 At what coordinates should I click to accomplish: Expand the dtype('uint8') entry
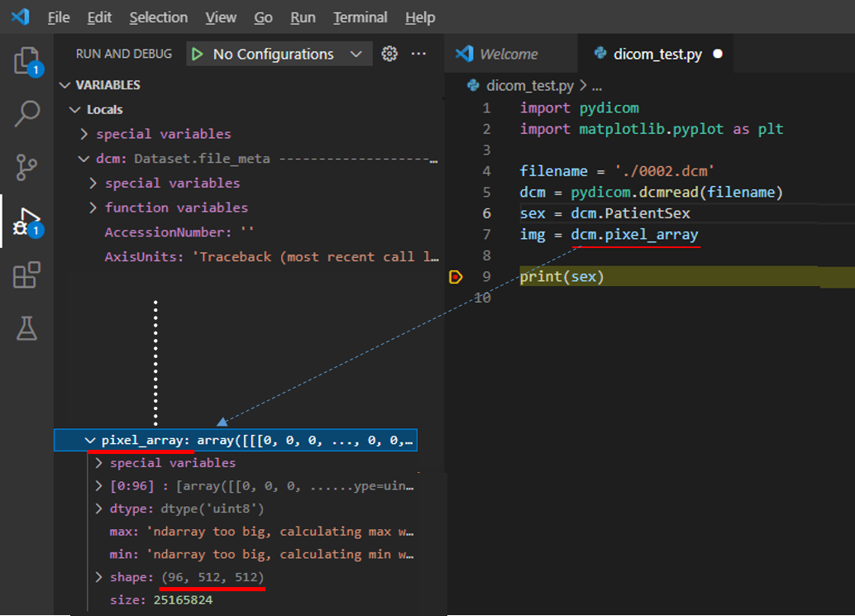click(x=98, y=509)
